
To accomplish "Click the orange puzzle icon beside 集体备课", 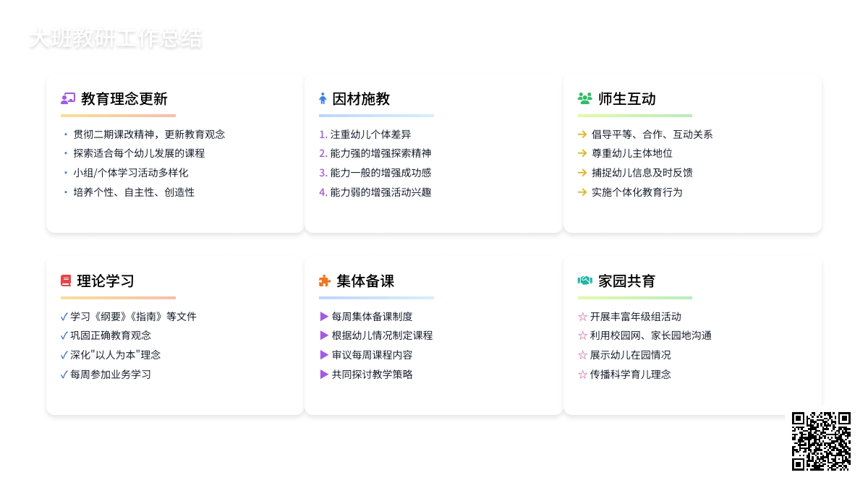I will click(325, 281).
